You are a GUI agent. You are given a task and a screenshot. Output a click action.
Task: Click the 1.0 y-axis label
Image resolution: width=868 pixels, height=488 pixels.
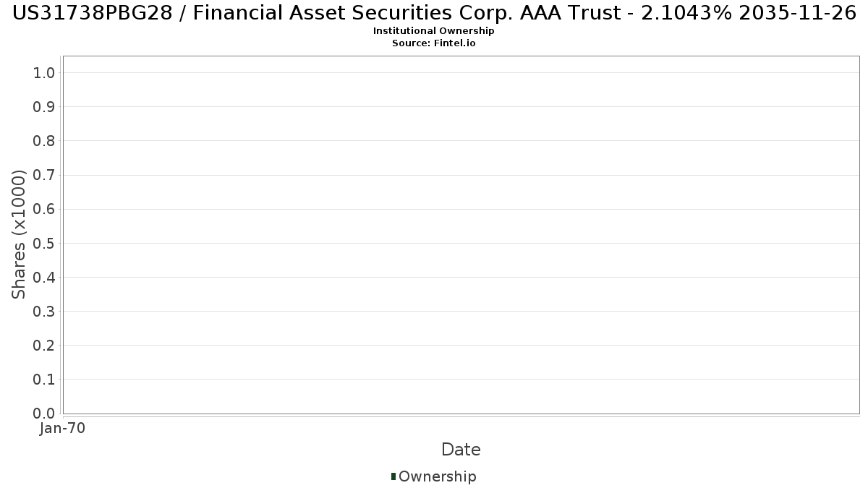[44, 72]
